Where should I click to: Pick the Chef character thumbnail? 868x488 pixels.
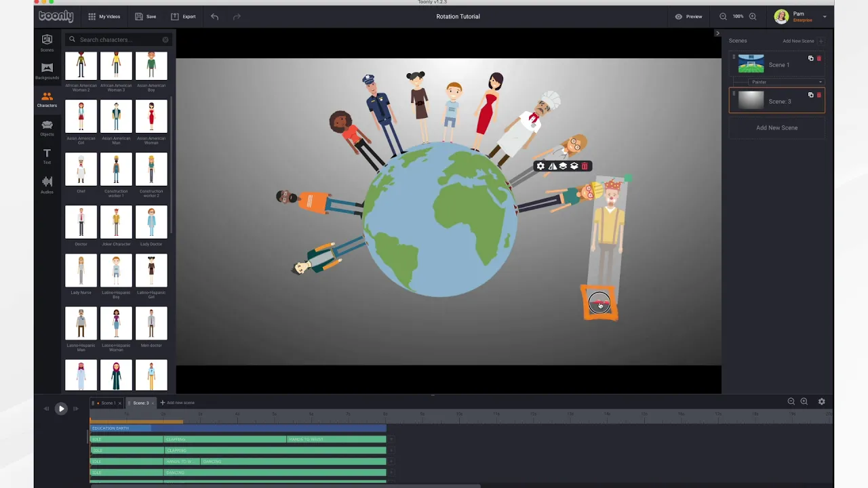point(81,169)
